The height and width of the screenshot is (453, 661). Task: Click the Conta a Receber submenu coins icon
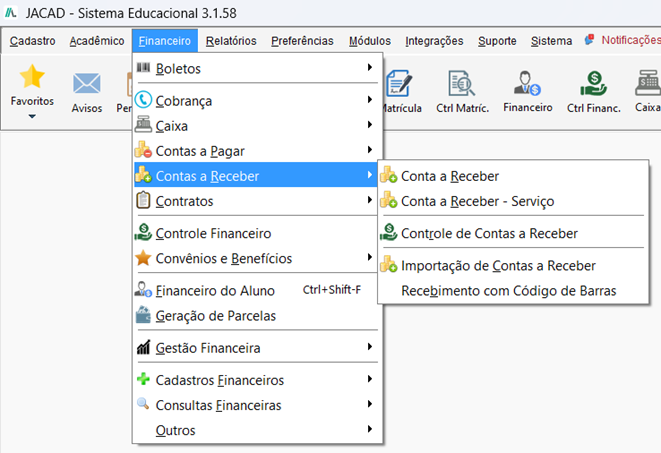pyautogui.click(x=388, y=174)
